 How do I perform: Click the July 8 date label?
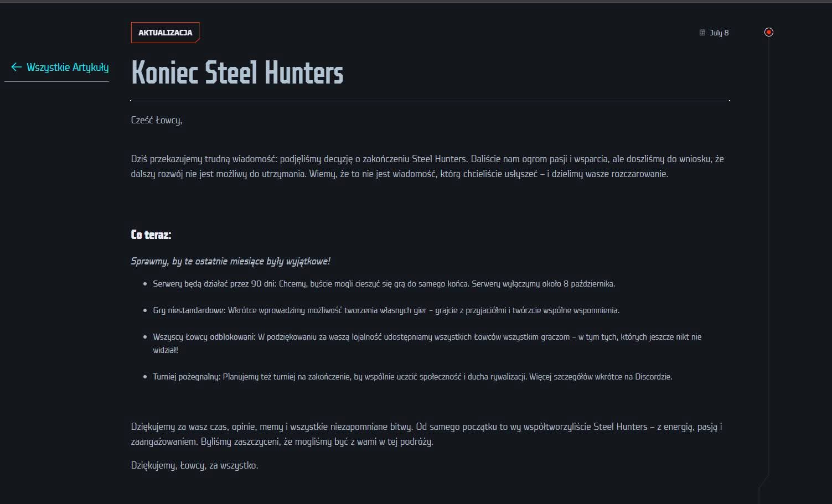(x=719, y=33)
